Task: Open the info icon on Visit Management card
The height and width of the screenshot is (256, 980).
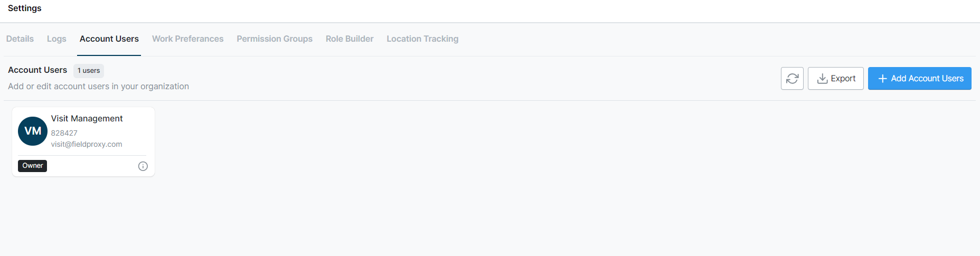Action: pyautogui.click(x=143, y=166)
